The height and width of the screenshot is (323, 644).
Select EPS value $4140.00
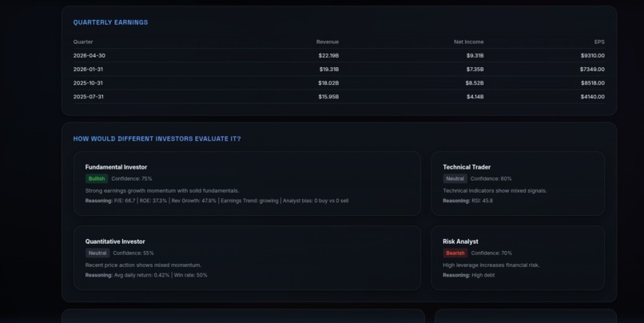click(x=593, y=97)
